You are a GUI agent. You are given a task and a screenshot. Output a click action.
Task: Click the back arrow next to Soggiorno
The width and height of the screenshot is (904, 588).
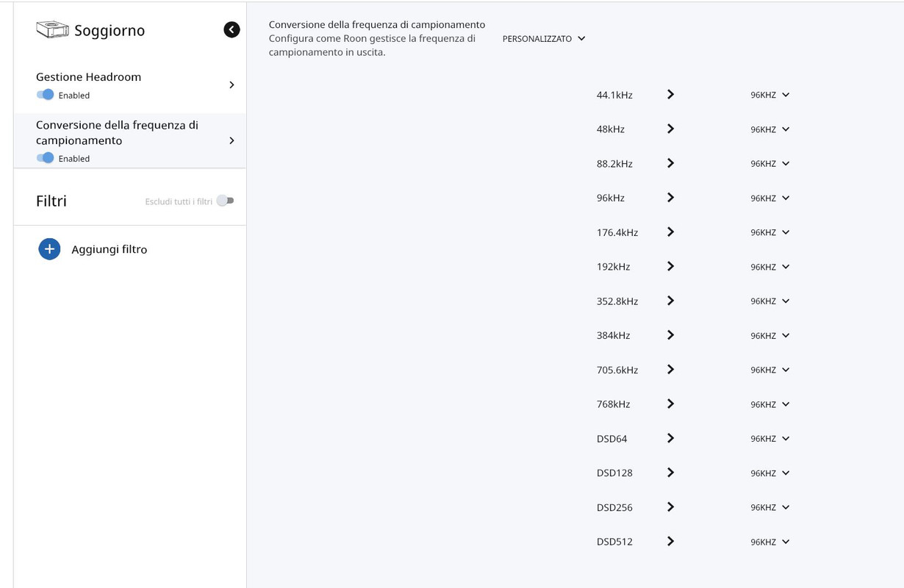point(232,29)
